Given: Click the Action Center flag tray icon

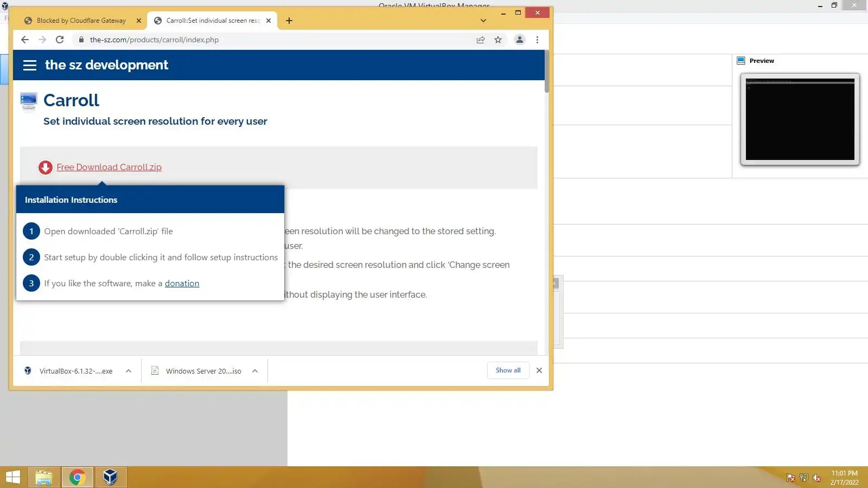Looking at the screenshot, I should point(791,478).
